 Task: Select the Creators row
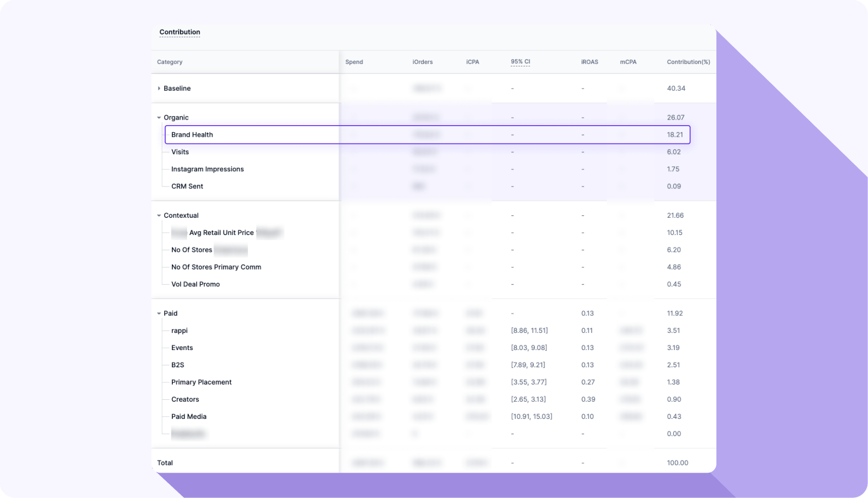coord(433,399)
